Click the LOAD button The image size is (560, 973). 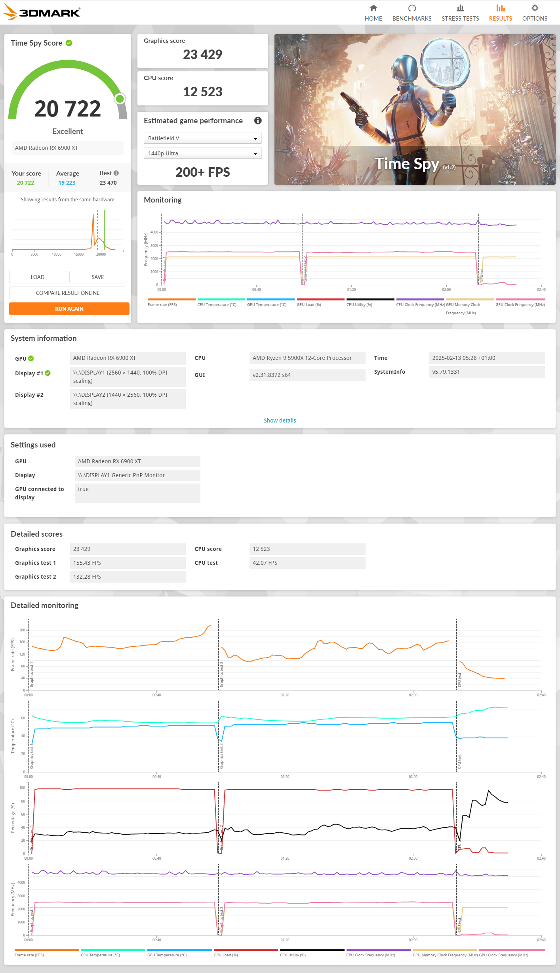coord(38,277)
